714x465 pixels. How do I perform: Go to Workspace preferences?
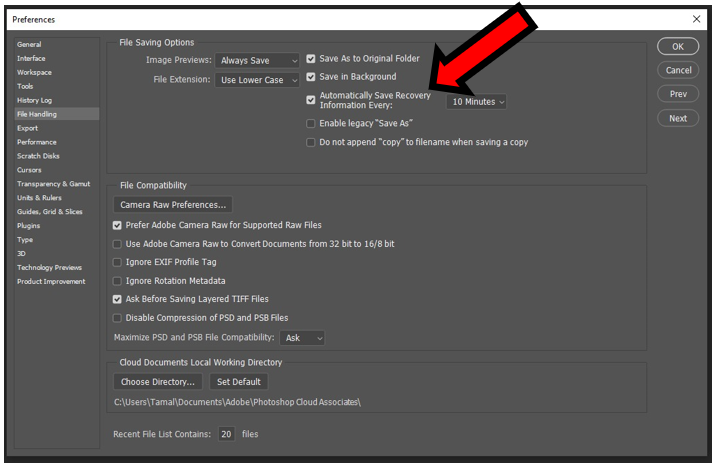pyautogui.click(x=34, y=72)
